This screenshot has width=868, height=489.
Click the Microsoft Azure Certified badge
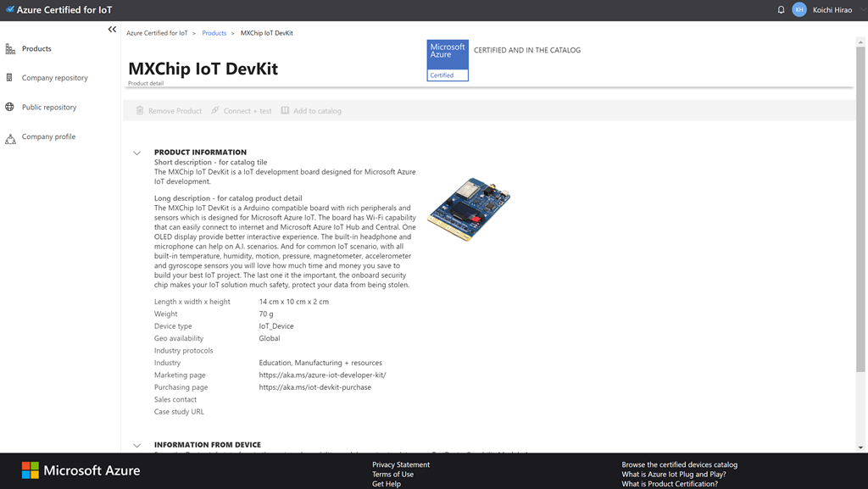[448, 60]
